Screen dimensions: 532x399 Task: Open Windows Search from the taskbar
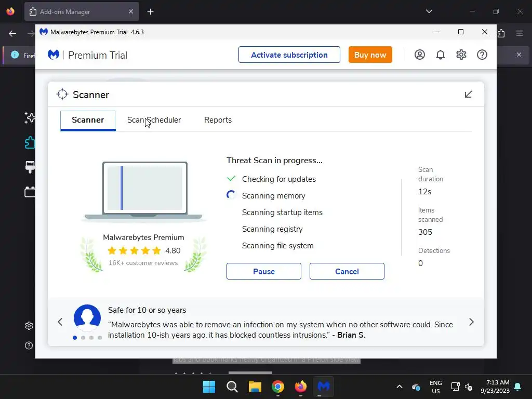[x=232, y=387]
